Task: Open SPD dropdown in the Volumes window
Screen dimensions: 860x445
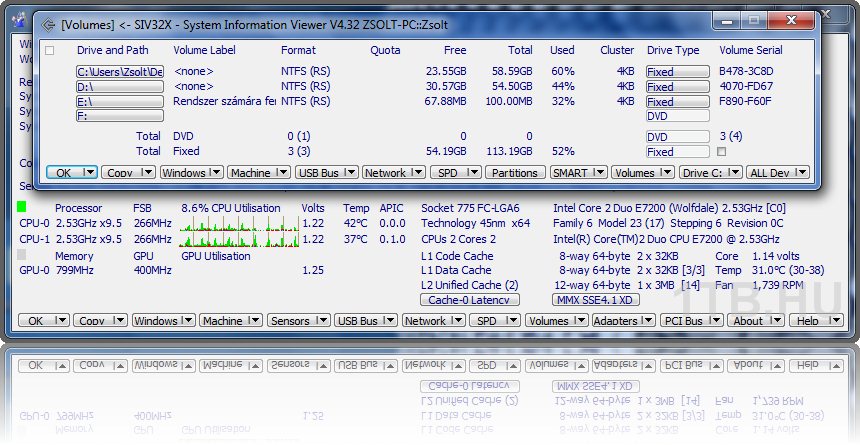Action: 456,172
